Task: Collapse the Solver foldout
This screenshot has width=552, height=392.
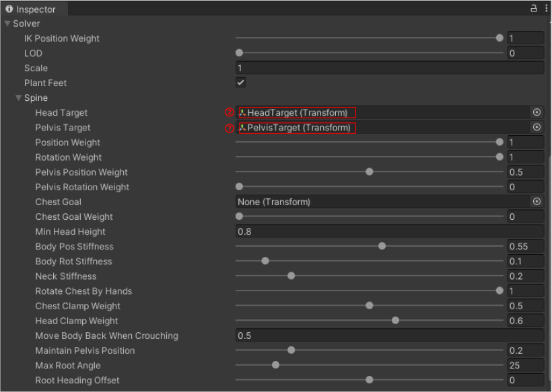Action: pos(7,24)
